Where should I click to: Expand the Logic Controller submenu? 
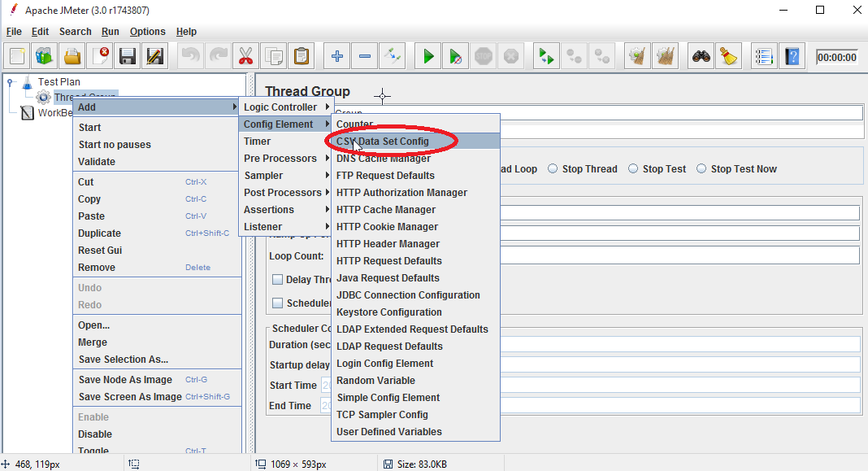tap(285, 107)
